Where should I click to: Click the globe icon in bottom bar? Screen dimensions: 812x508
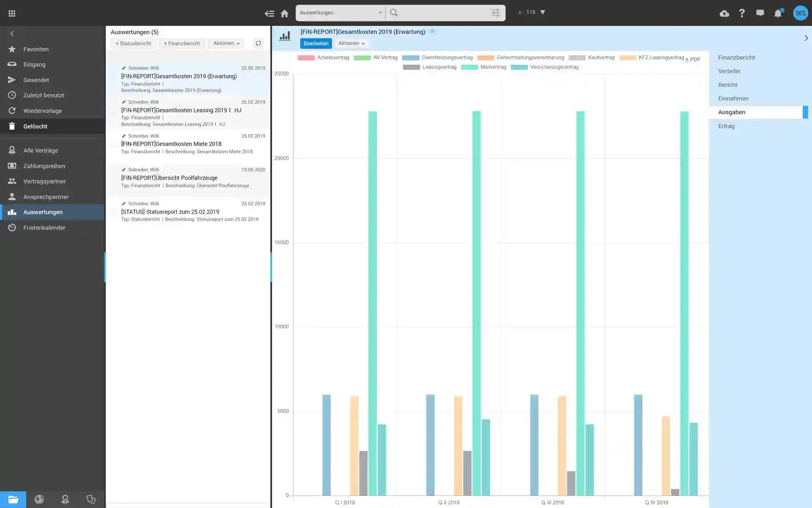click(x=39, y=500)
